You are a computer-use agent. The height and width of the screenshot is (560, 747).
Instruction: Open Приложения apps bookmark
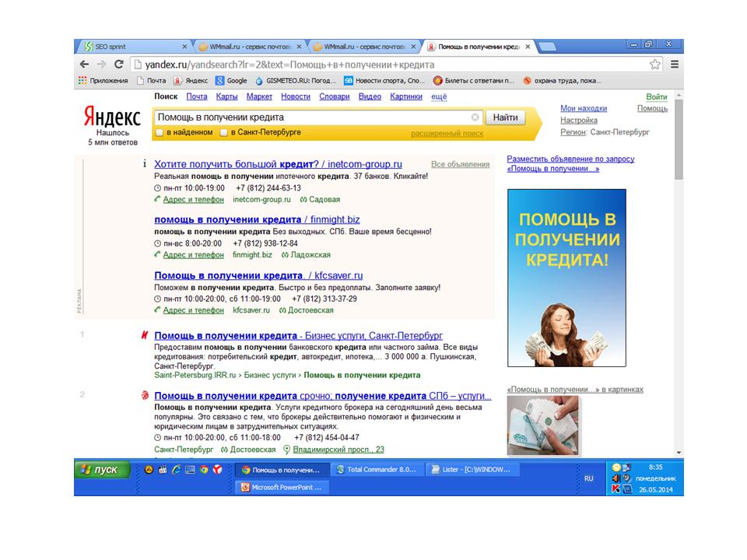tap(103, 80)
